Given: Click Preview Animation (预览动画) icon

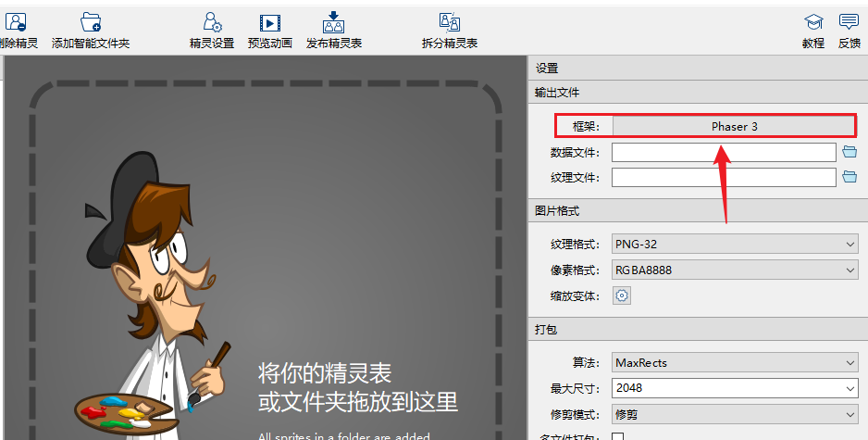Looking at the screenshot, I should [x=269, y=23].
